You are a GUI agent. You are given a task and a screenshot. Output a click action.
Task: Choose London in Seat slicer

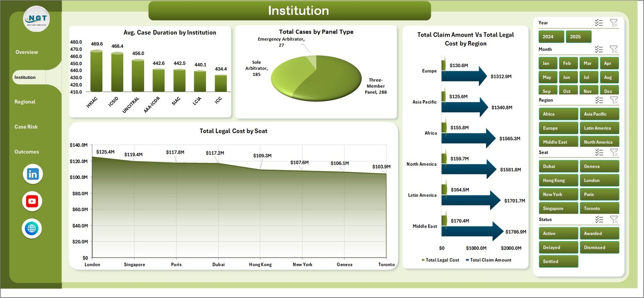pos(599,180)
